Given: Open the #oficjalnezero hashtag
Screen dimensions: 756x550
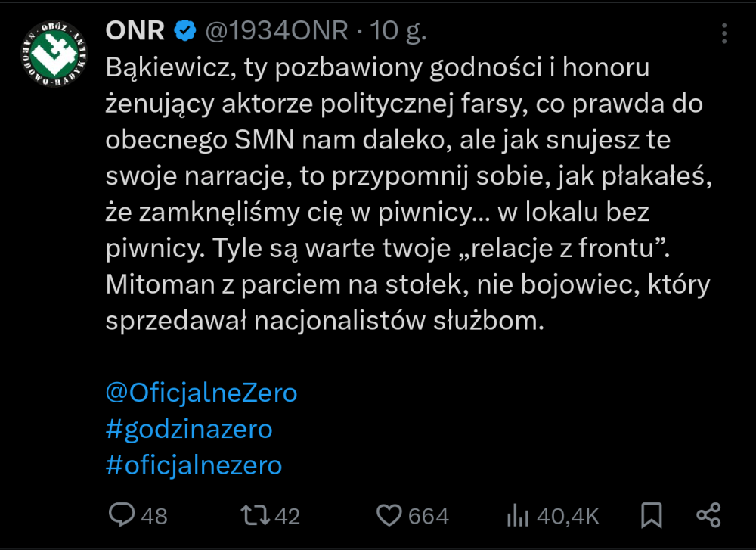Looking at the screenshot, I should 193,465.
